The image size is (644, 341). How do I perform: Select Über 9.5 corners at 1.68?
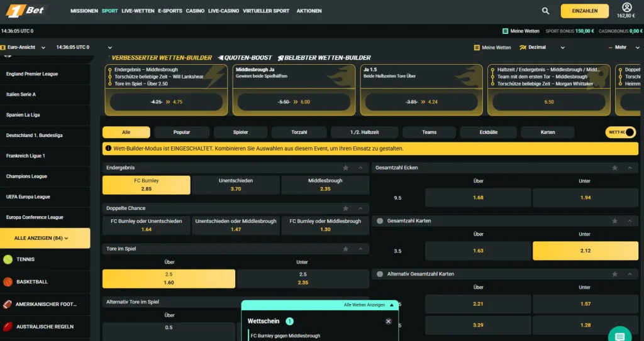[478, 197]
